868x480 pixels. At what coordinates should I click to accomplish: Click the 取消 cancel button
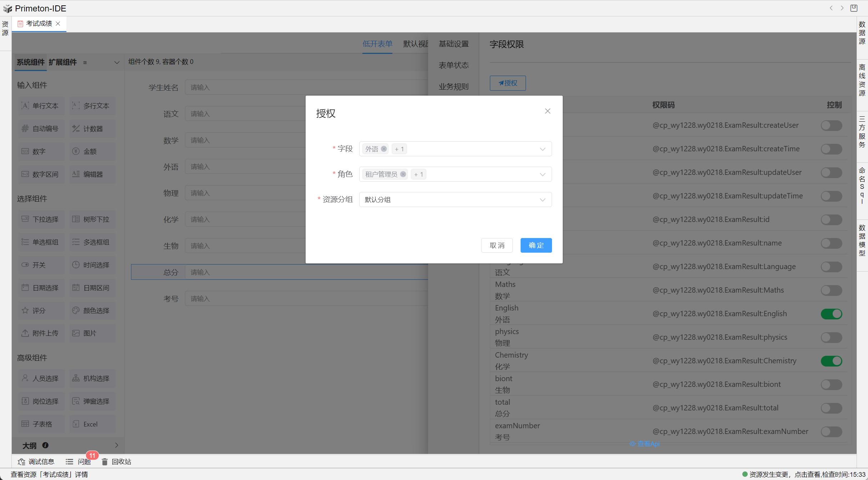pyautogui.click(x=497, y=246)
